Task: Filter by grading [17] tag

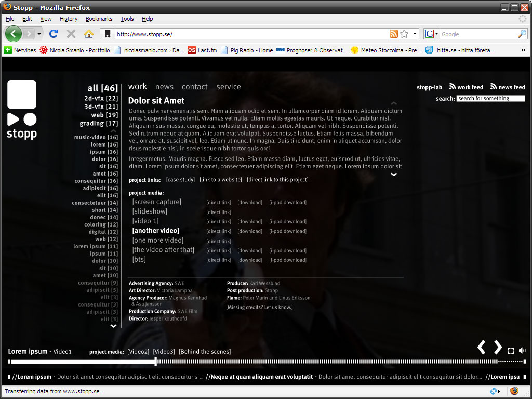Action: click(x=99, y=123)
